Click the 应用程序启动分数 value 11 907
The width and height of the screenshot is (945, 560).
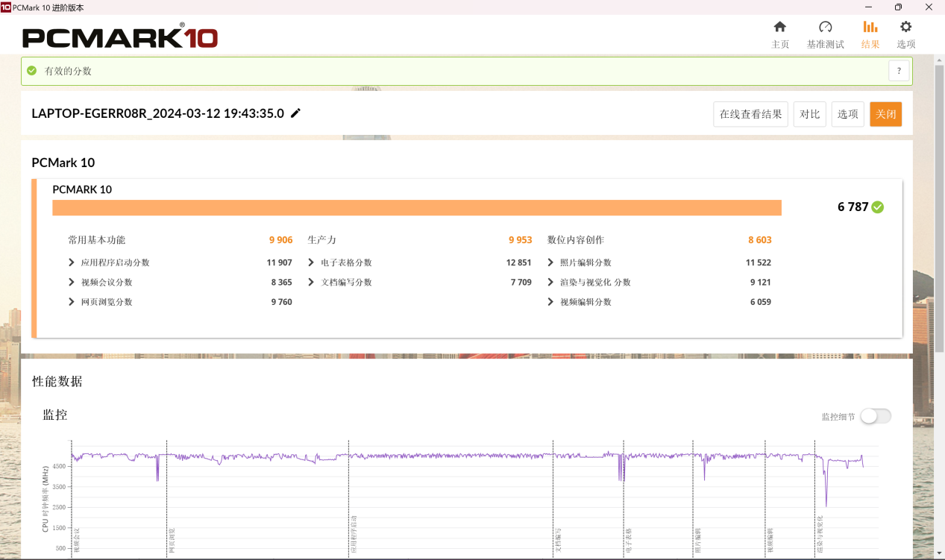(280, 262)
